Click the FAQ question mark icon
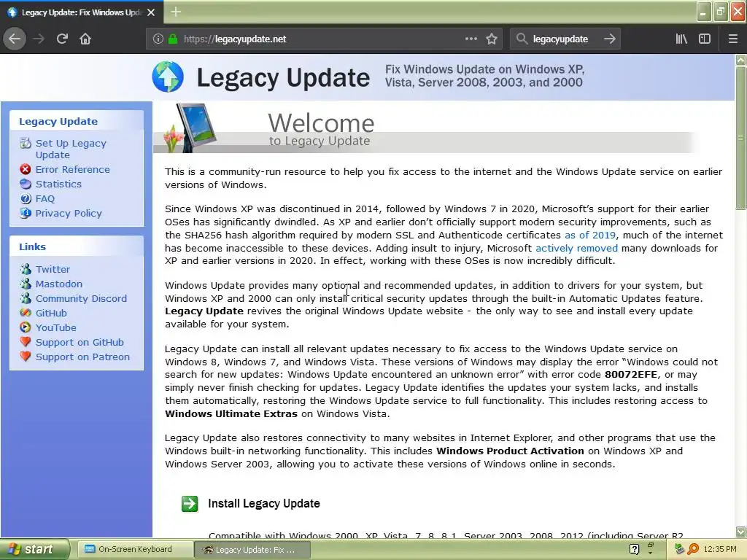The image size is (747, 560). (x=26, y=198)
